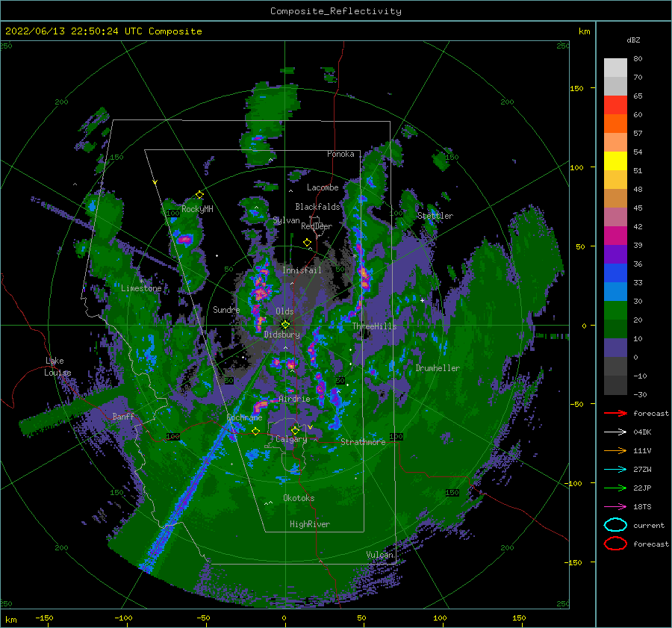The width and height of the screenshot is (672, 628).
Task: Click the Ponoka city label
Action: 340,154
